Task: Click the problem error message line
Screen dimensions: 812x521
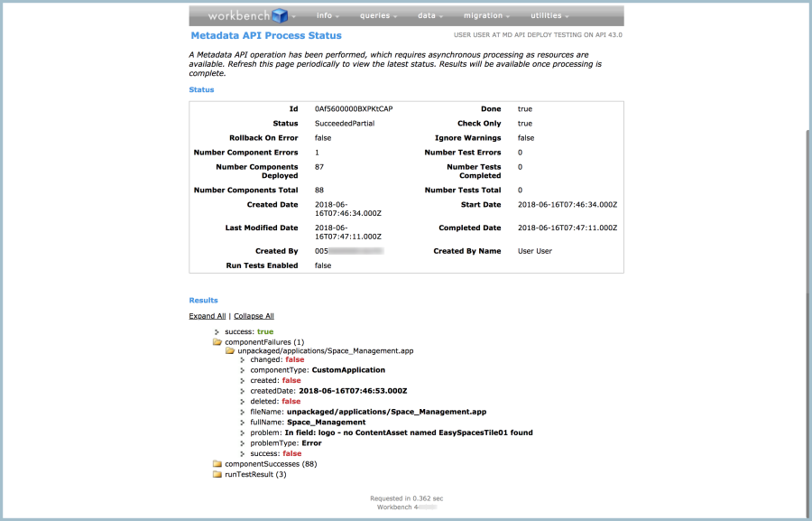Action: (392, 433)
